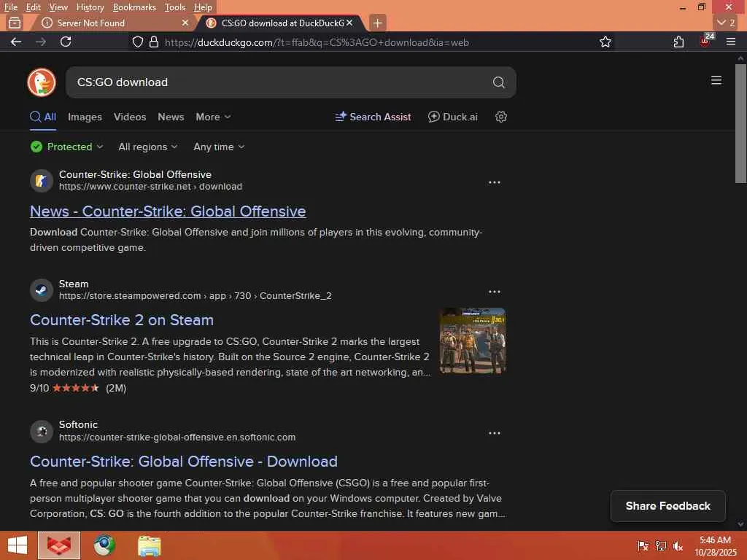Click the page vertical scrollbar thumb
Viewport: 747px width, 560px height.
[740, 123]
